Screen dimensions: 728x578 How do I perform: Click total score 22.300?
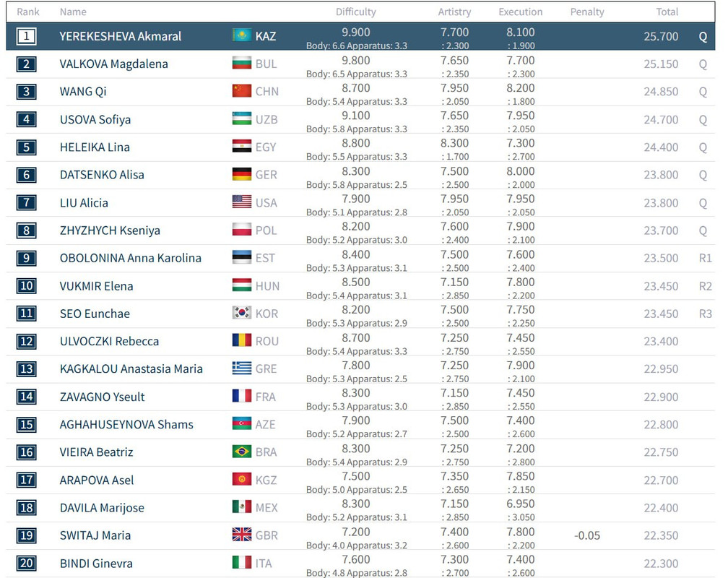coord(661,564)
